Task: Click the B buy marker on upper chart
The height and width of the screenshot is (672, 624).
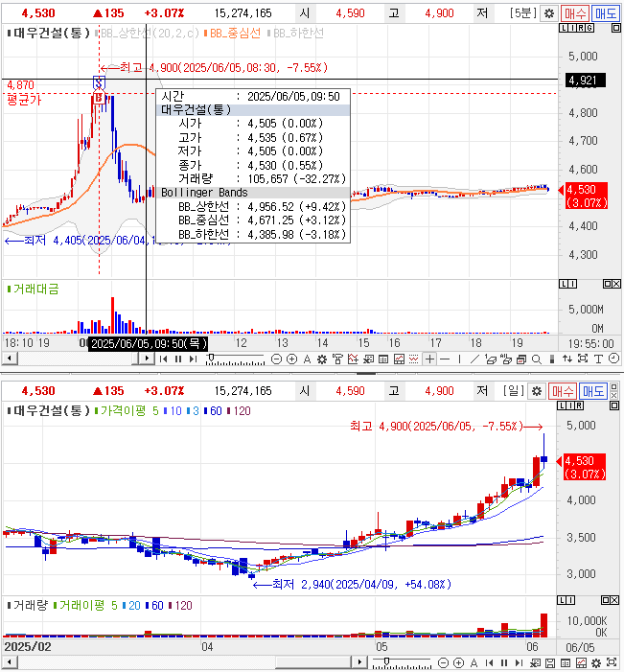Action: [99, 98]
